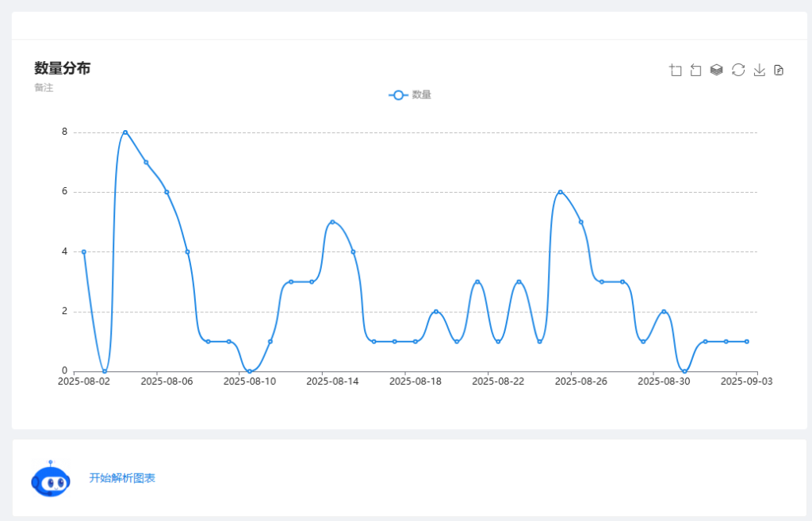The image size is (812, 521).
Task: Click the restore/refresh chart icon
Action: 738,70
